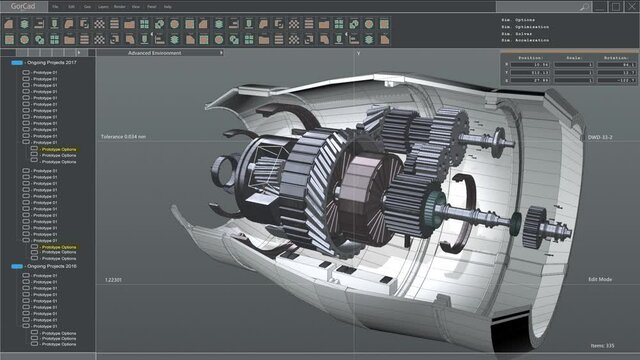Viewport: 640px width, 360px height.
Task: Select the leftmost icon in the upper toolbar row
Action: click(x=9, y=24)
